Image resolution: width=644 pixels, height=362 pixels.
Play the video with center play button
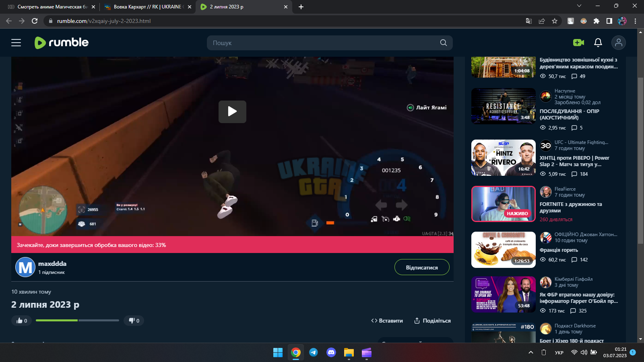(232, 111)
